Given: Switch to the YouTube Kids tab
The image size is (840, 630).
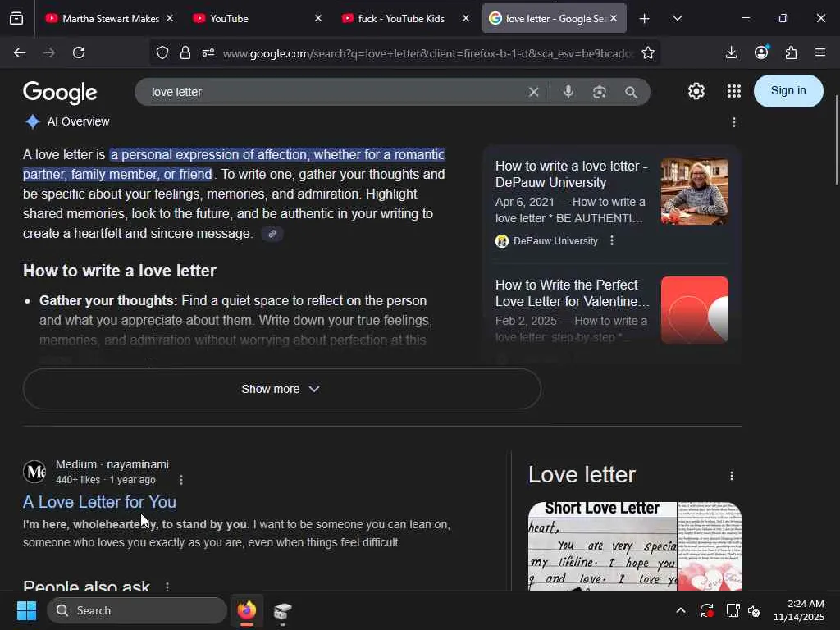Looking at the screenshot, I should coord(404,19).
